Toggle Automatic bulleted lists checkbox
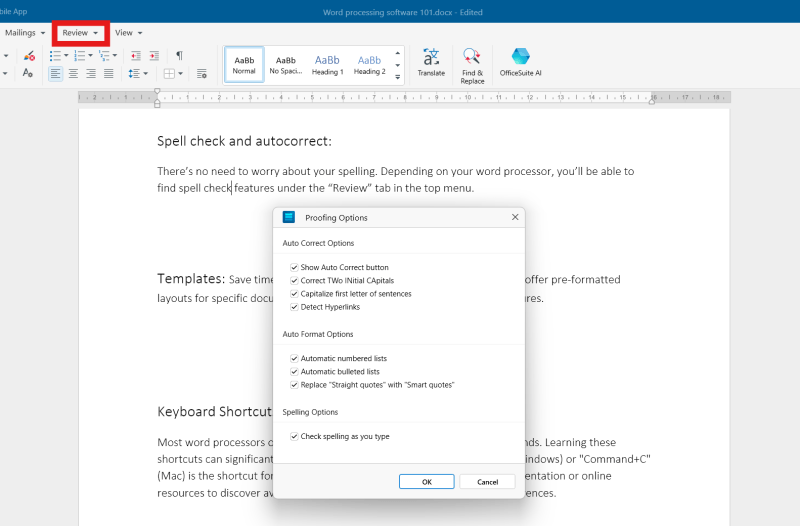 (x=294, y=371)
